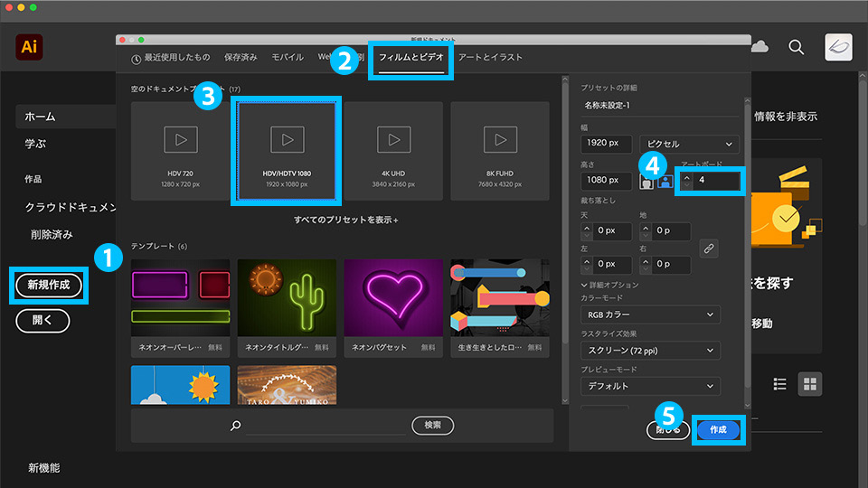Screen dimensions: 868x488
Task: Open the TARO & YUMIKO template
Action: click(x=287, y=385)
